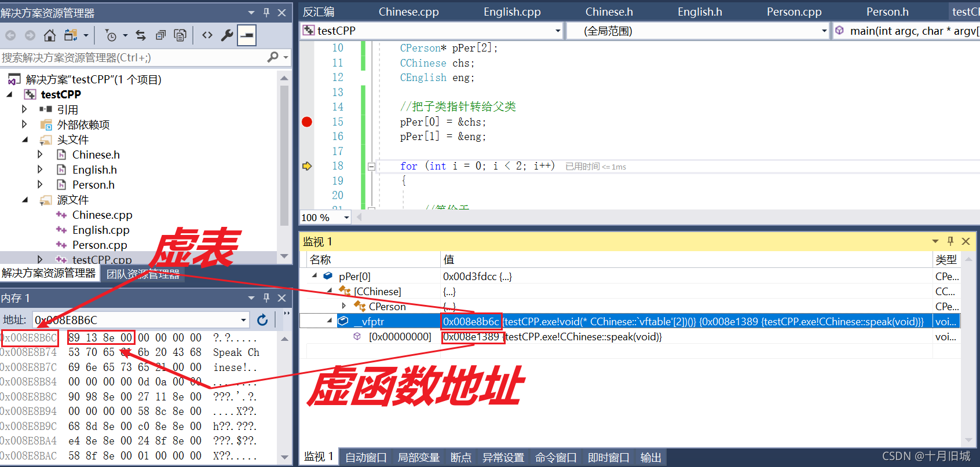Click the search magnifier icon in Solution Explorer

coord(273,57)
